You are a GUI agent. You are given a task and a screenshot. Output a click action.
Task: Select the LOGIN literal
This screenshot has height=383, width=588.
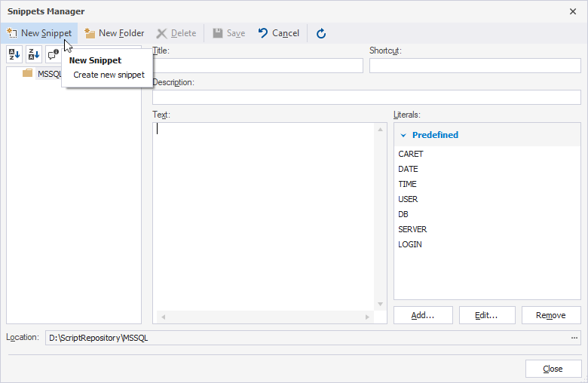(410, 244)
